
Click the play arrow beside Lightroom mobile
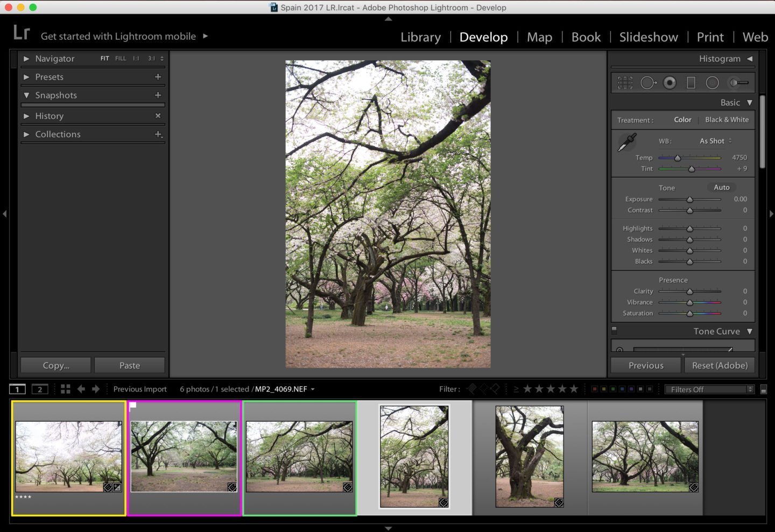tap(205, 36)
